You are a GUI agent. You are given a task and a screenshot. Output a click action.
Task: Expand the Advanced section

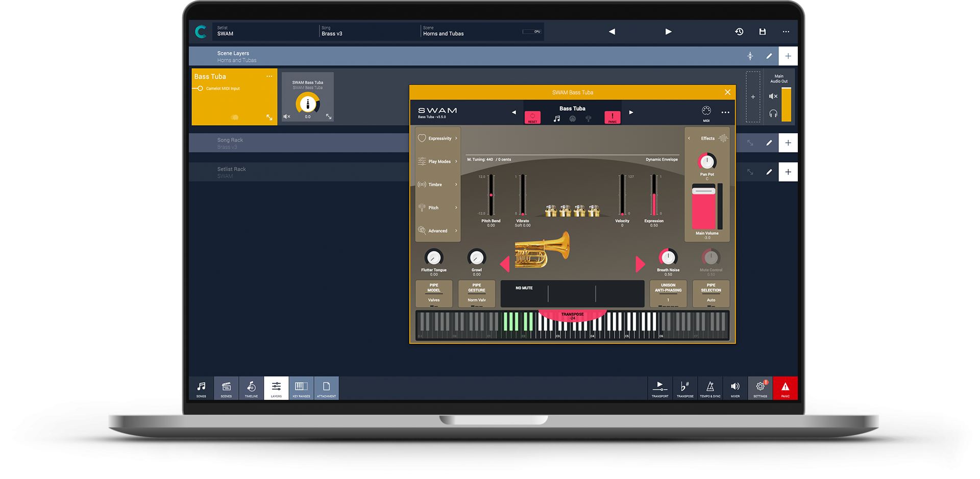coord(438,230)
